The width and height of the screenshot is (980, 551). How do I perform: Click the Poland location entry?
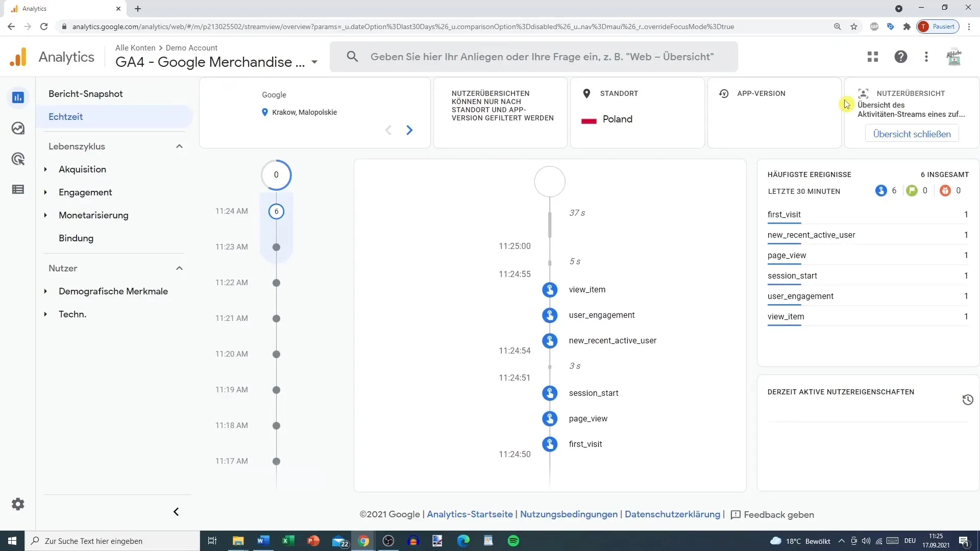point(607,119)
